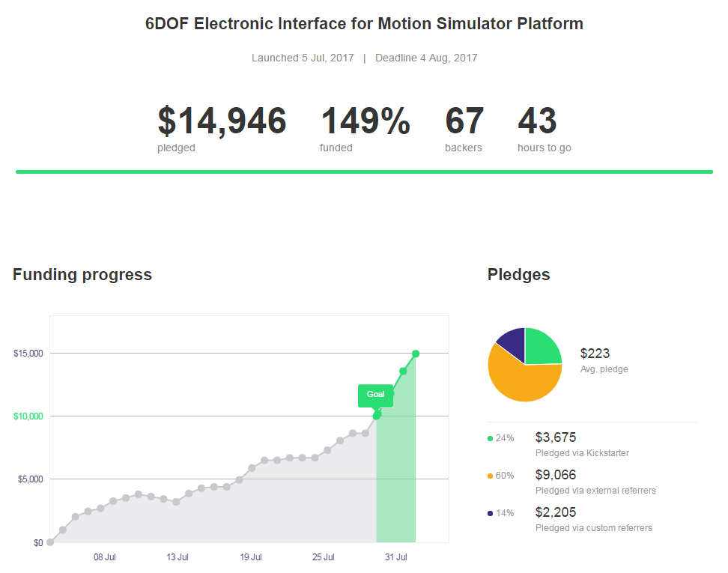Click the $14,946 pledged amount

222,121
